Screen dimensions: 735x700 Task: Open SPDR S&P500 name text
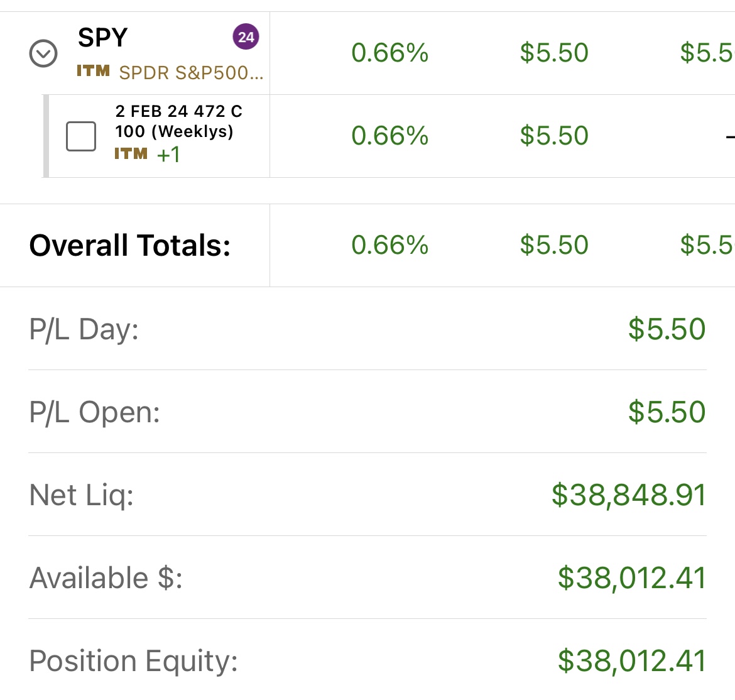(191, 73)
